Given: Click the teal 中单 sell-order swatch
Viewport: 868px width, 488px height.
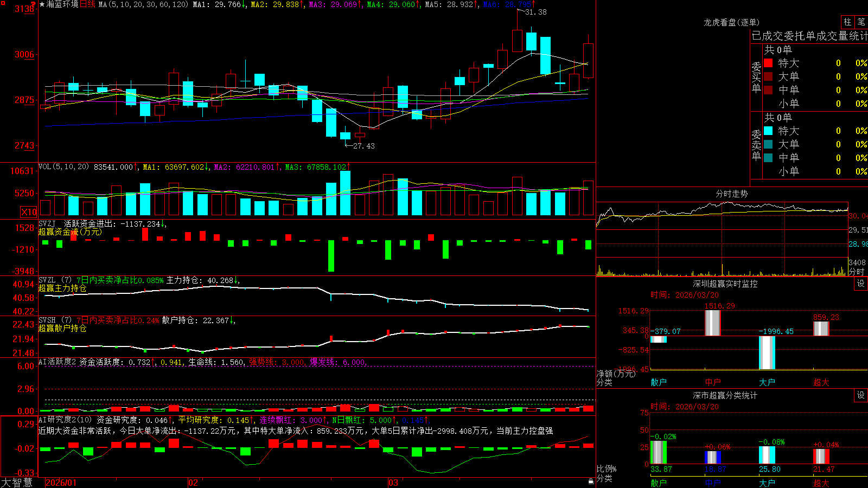Looking at the screenshot, I should tap(768, 158).
